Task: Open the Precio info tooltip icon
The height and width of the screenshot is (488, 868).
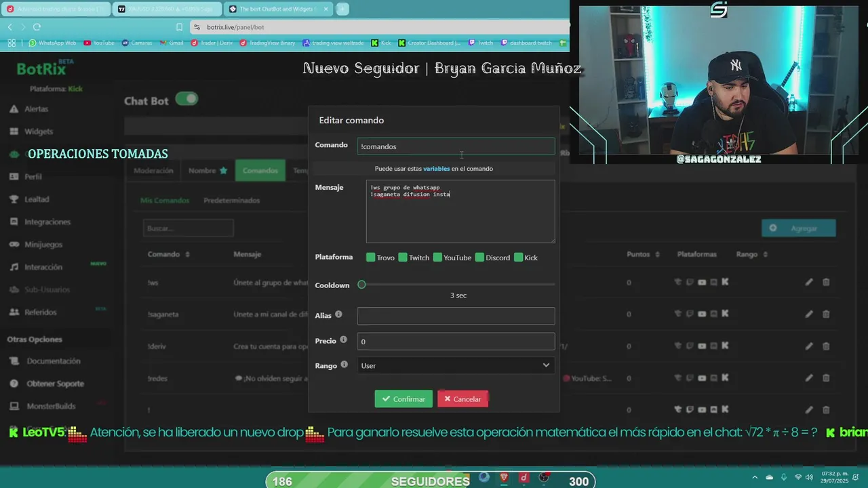Action: coord(343,340)
